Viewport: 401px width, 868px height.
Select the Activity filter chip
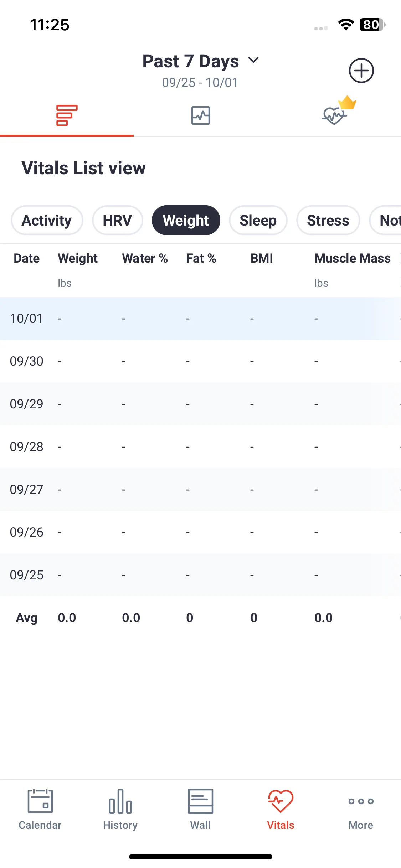47,220
